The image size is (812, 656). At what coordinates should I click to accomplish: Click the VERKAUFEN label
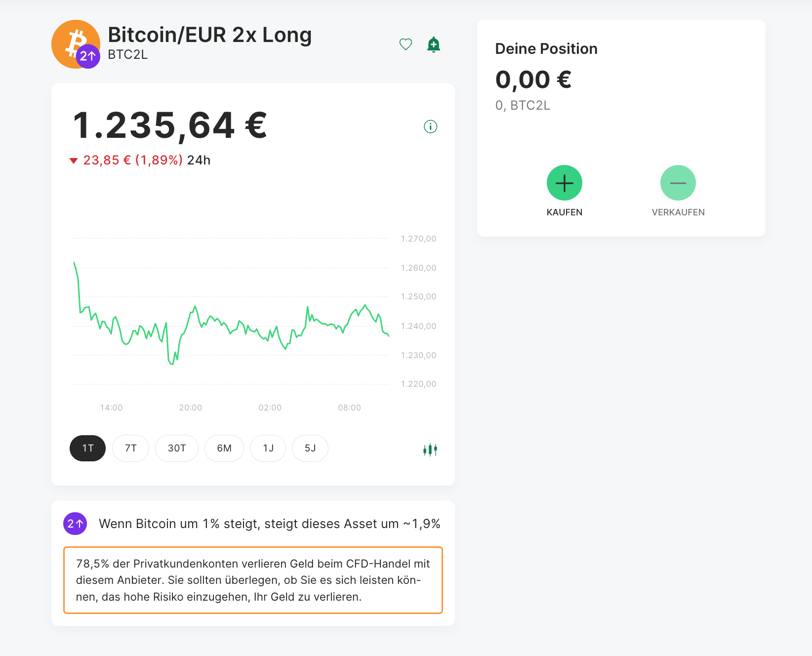tap(678, 212)
